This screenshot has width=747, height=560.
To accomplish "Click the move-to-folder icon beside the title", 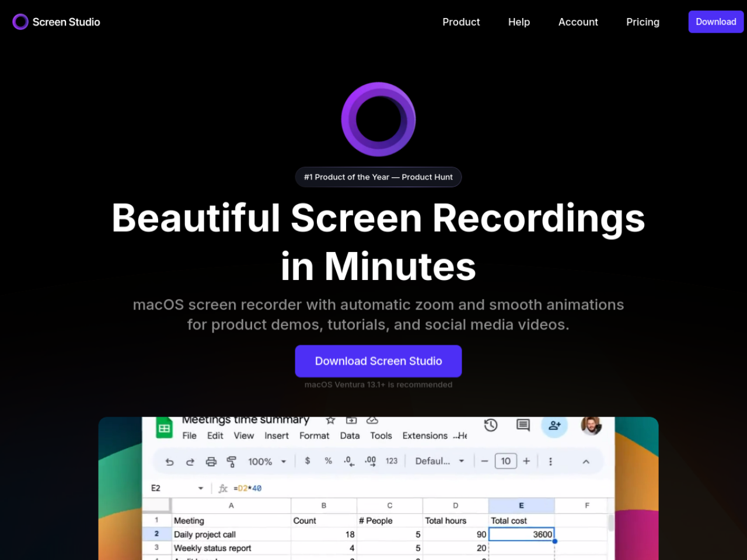I will (x=351, y=420).
